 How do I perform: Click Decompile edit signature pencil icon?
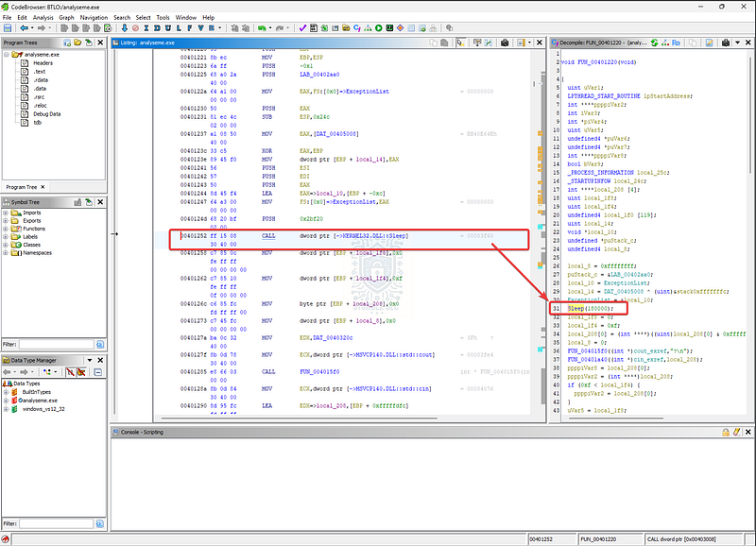pyautogui.click(x=710, y=43)
